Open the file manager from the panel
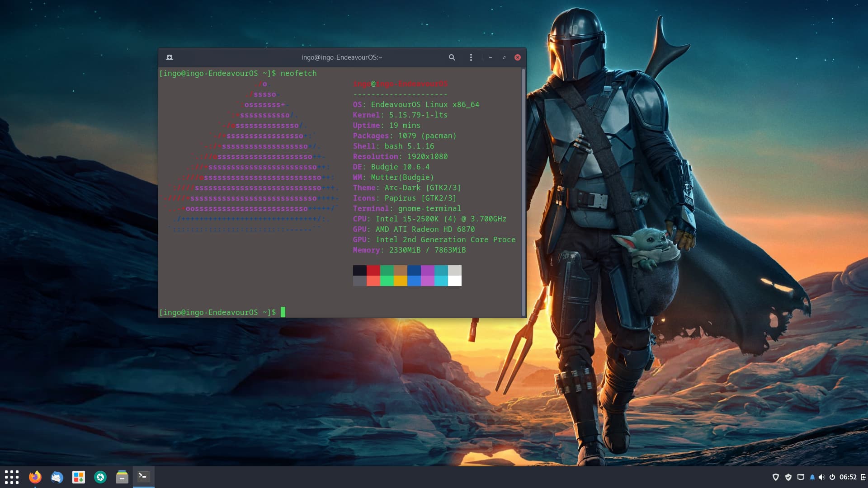868x488 pixels. [122, 477]
